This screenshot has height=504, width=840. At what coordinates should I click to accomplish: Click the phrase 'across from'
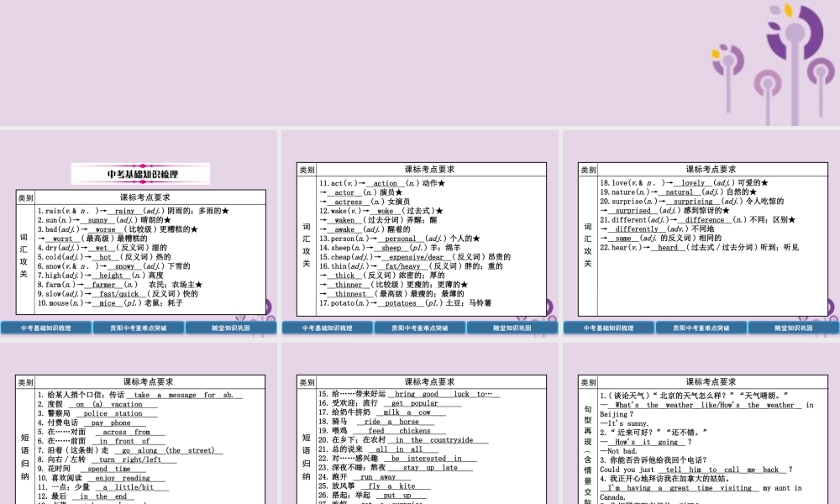click(127, 432)
